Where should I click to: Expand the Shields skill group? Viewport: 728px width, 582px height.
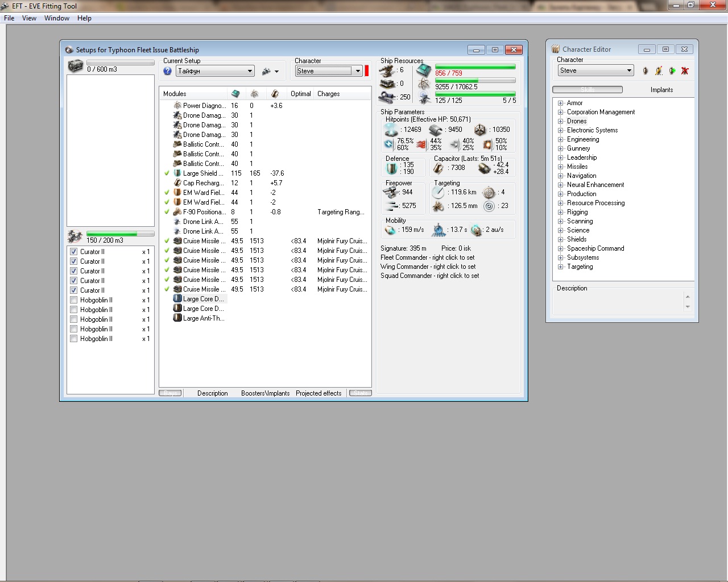[x=560, y=240]
